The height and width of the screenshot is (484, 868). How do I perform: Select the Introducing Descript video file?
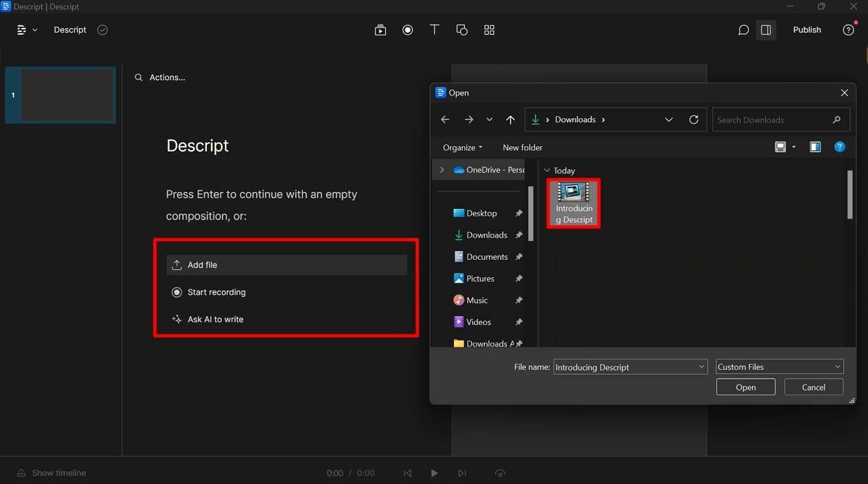pos(574,203)
